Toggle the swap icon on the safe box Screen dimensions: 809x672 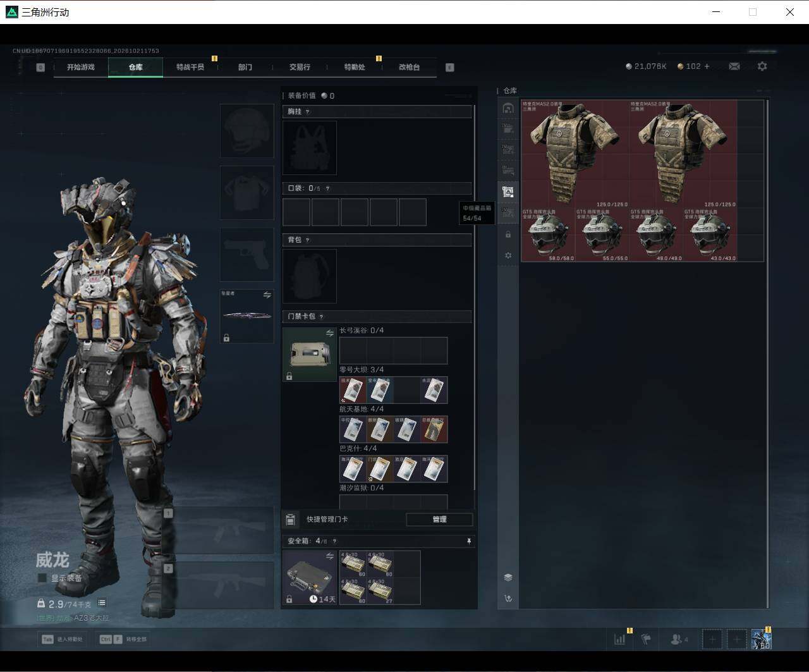coord(330,556)
